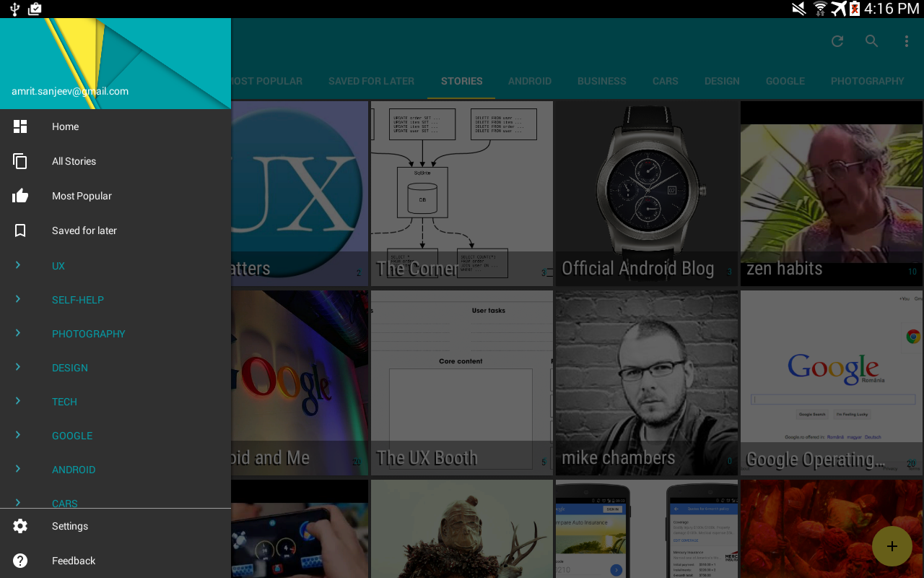Switch to the BUSINESS tab
This screenshot has width=924, height=578.
point(602,81)
